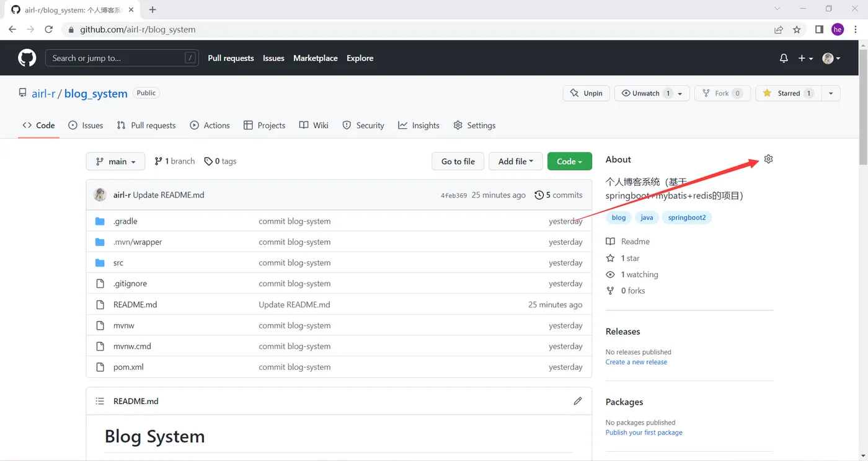Click the commit author avatar

point(100,195)
